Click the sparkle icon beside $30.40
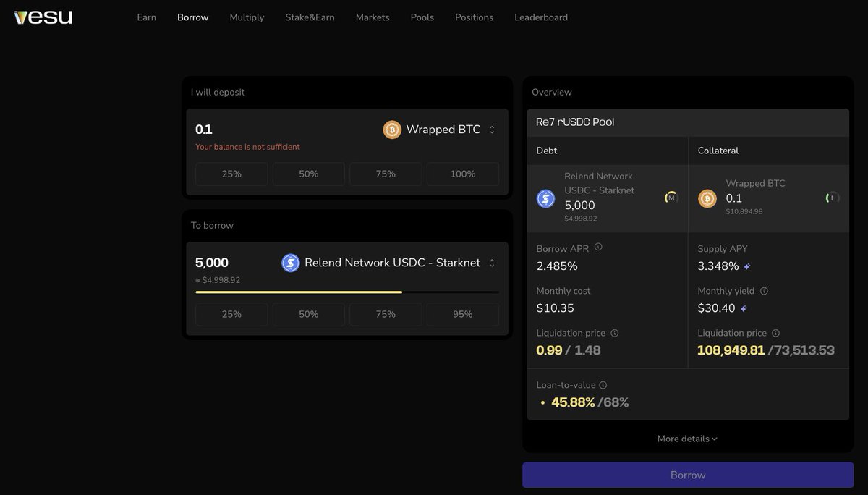This screenshot has width=868, height=495. point(744,308)
